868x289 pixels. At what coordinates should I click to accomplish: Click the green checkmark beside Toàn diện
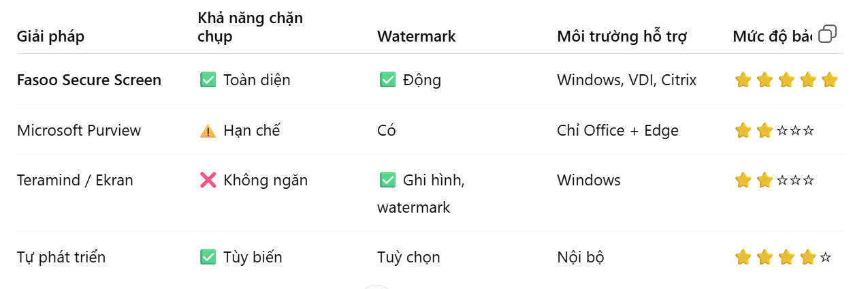(x=208, y=80)
